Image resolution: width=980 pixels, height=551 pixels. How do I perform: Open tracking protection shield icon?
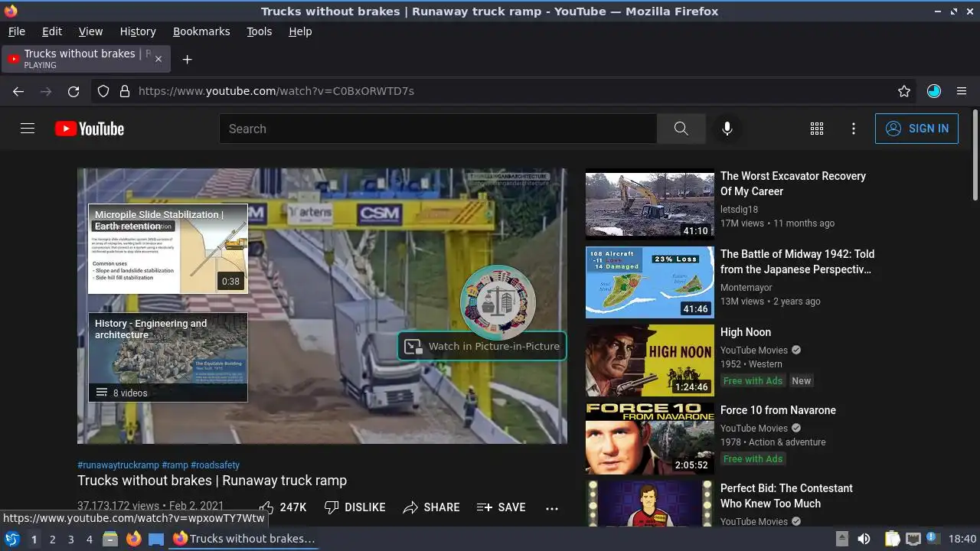[x=103, y=91]
